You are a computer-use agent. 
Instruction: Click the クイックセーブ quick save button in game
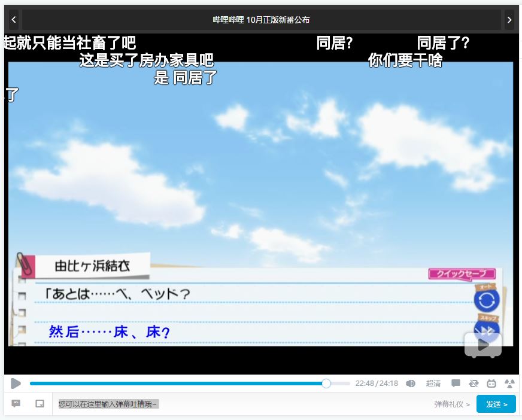(462, 274)
